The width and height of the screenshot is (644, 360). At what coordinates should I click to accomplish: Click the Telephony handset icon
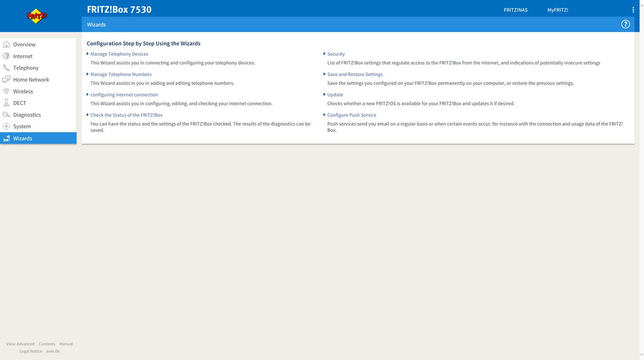[7, 68]
